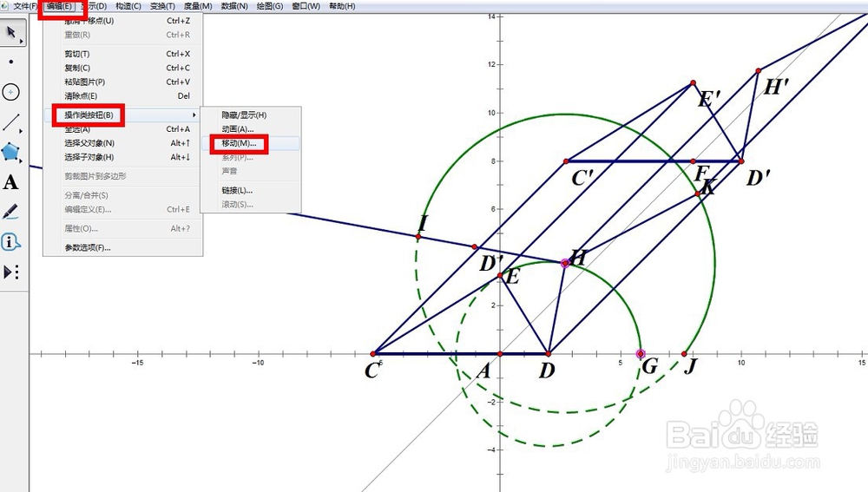Select the Straightedge line tool
The height and width of the screenshot is (492, 868).
(x=11, y=122)
